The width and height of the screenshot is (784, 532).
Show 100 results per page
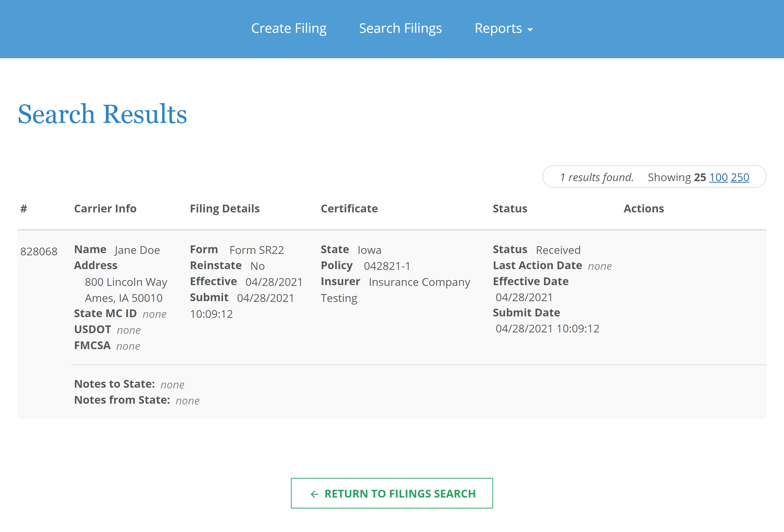coord(718,177)
